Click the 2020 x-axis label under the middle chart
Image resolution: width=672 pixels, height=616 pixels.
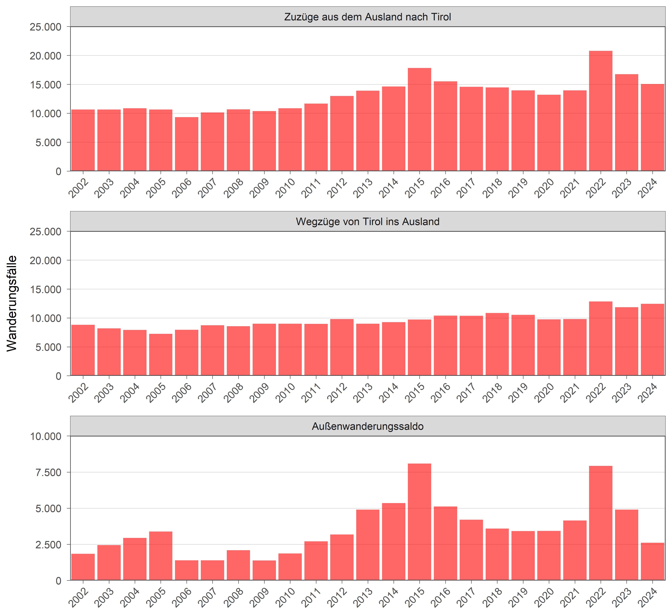tap(544, 393)
